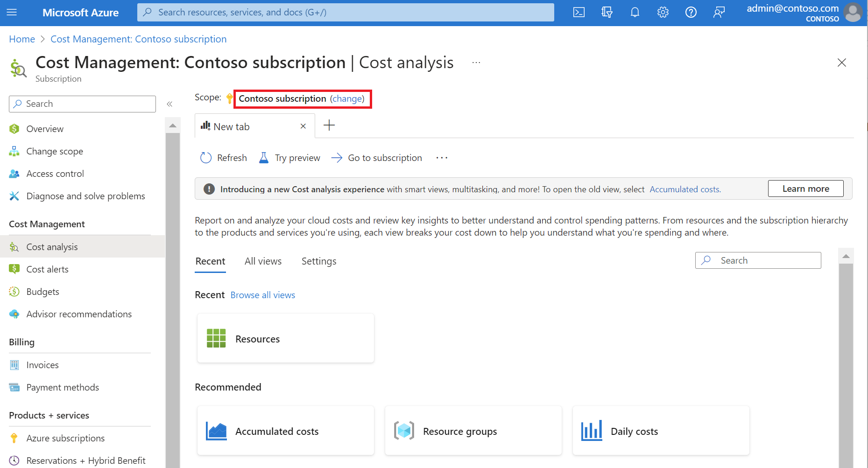Open Budgets in the sidebar
Viewport: 868px width, 468px height.
43,292
